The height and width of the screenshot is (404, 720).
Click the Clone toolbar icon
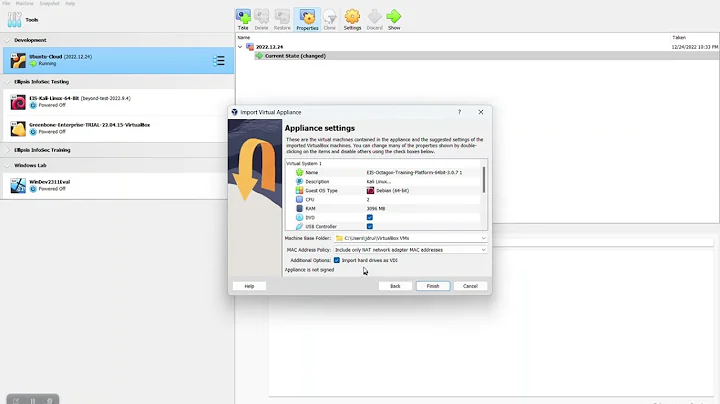330,19
